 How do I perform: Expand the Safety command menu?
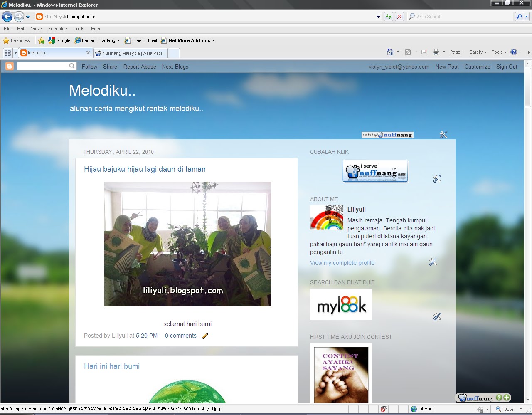[478, 52]
